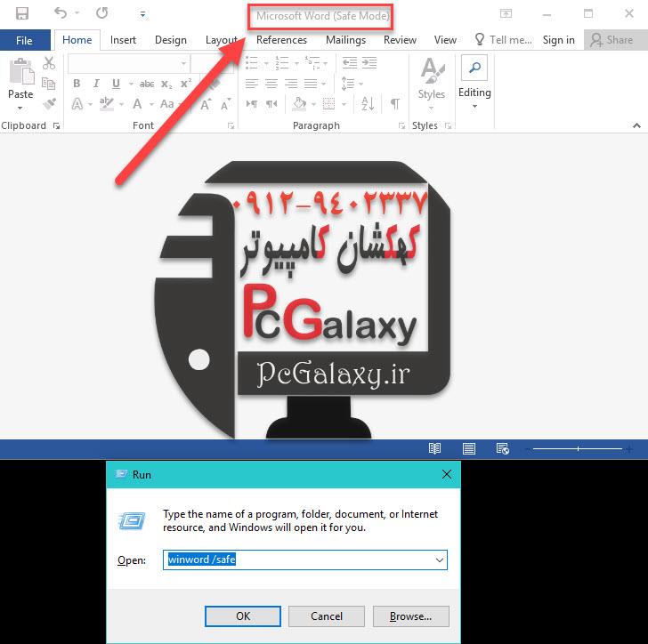Toggle Bold formatting
Viewport: 648px width, 644px height.
click(77, 84)
